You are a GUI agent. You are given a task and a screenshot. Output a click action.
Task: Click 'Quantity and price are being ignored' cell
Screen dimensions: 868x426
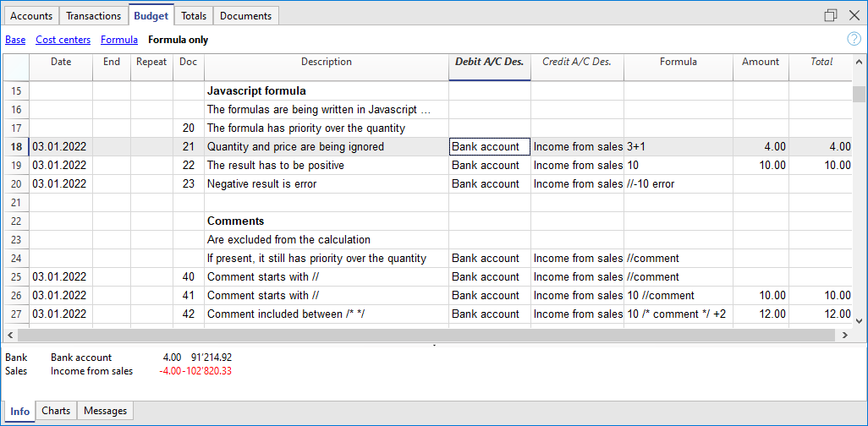(326, 146)
